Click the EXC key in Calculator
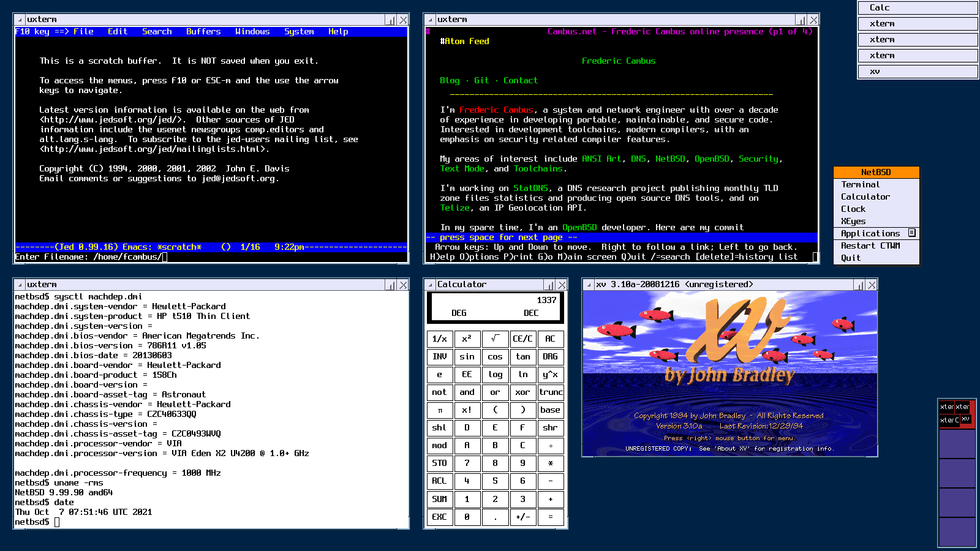The height and width of the screenshot is (551, 980). 440,517
